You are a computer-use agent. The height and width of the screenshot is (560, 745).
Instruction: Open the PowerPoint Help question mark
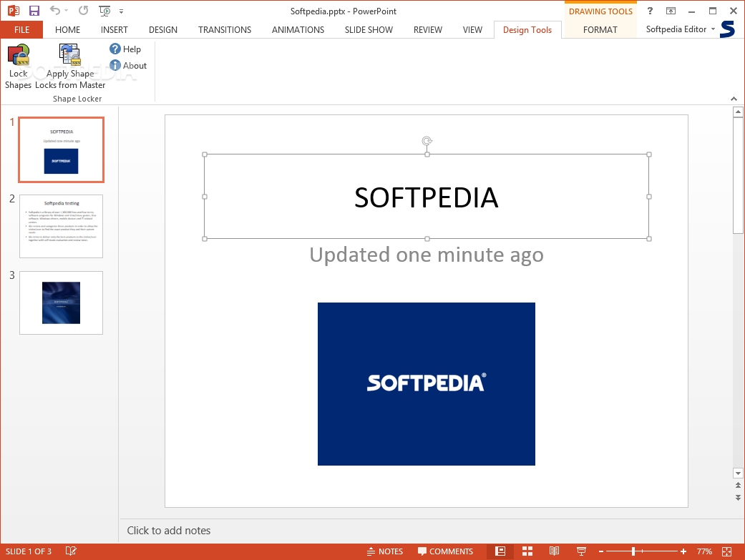650,11
